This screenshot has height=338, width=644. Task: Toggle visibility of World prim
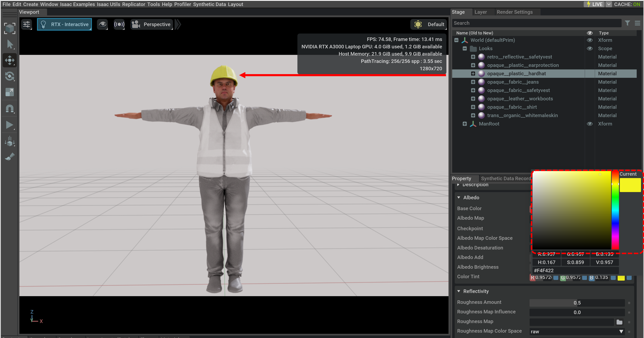(590, 40)
